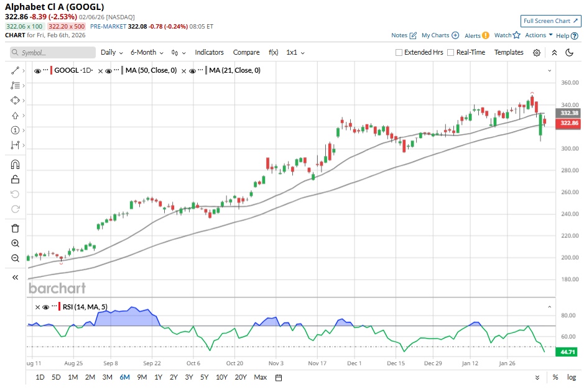
Task: Switch to dark mode moon icon
Action: tap(569, 53)
